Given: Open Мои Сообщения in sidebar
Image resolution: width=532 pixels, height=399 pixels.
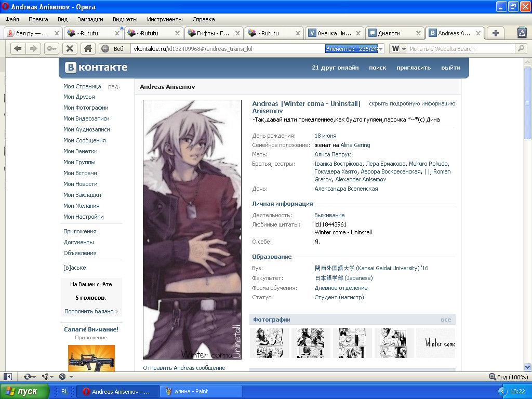Looking at the screenshot, I should coord(85,140).
